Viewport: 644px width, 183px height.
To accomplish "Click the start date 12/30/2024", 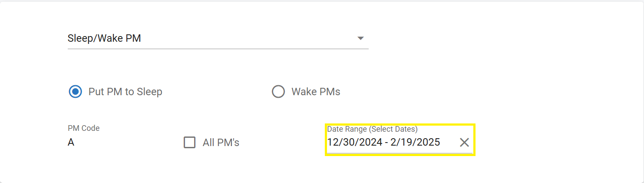I will point(354,142).
